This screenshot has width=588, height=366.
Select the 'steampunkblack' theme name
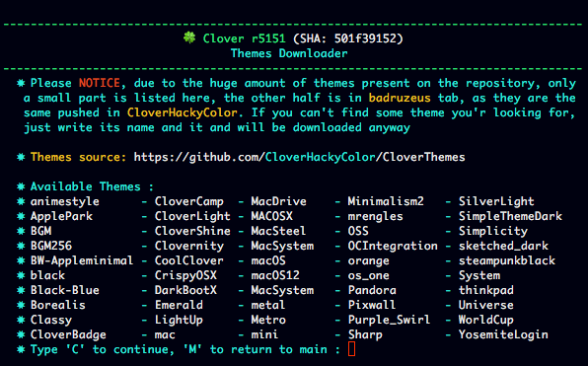(507, 260)
